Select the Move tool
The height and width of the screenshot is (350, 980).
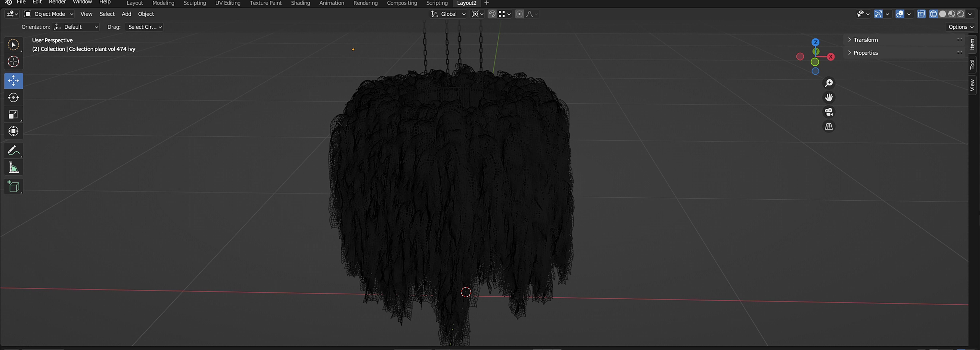(x=13, y=81)
